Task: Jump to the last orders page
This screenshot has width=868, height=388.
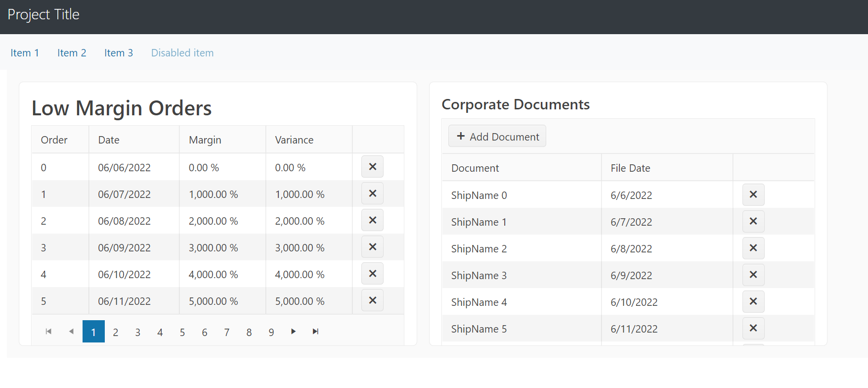Action: point(315,332)
